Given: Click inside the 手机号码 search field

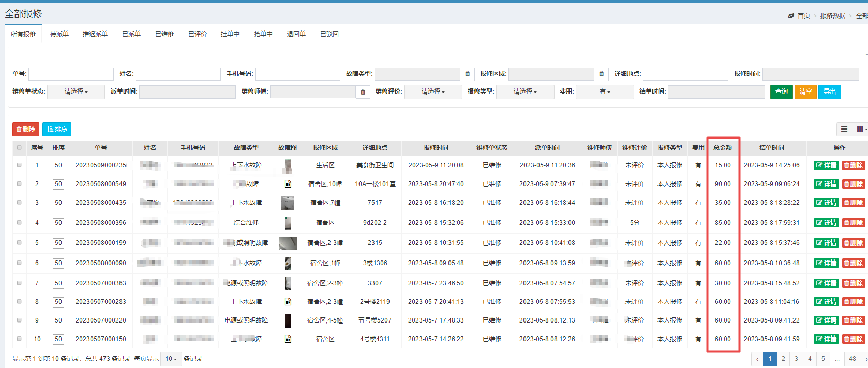Looking at the screenshot, I should point(297,74).
